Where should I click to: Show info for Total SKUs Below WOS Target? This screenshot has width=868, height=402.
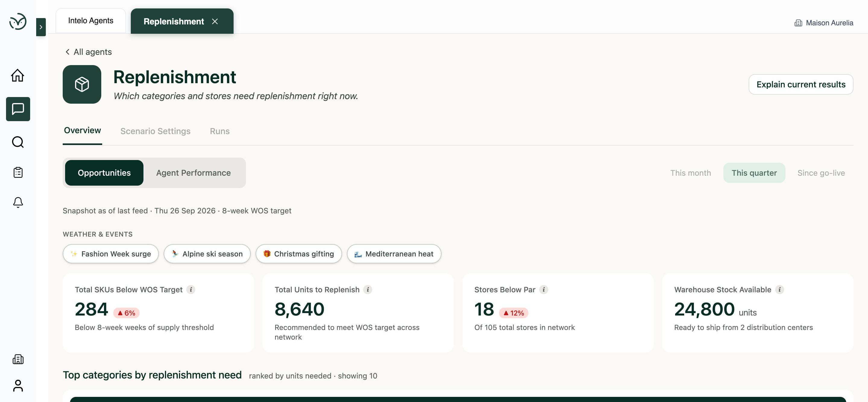(191, 290)
